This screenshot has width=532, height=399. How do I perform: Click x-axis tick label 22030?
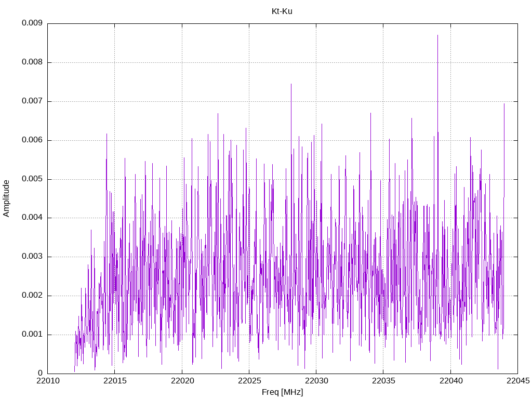pyautogui.click(x=316, y=381)
